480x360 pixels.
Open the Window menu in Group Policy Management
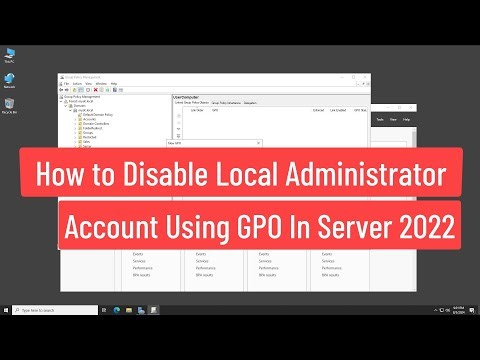pos(101,84)
